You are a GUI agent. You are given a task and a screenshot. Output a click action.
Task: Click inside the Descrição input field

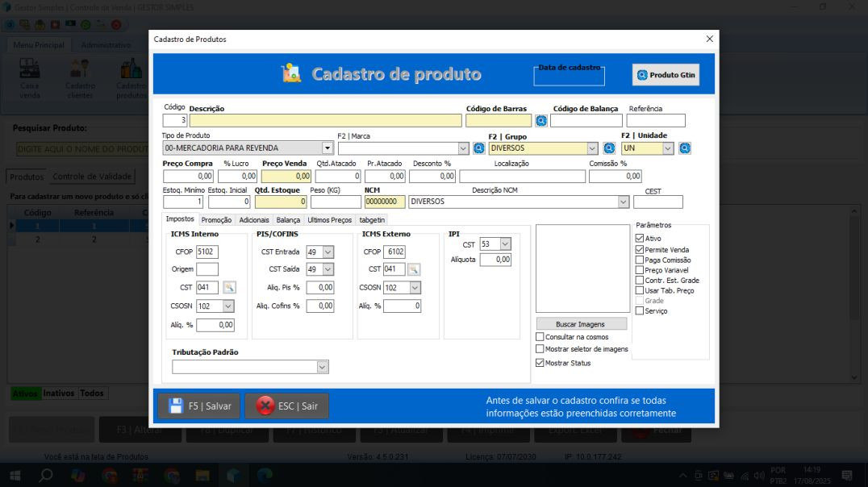click(323, 119)
